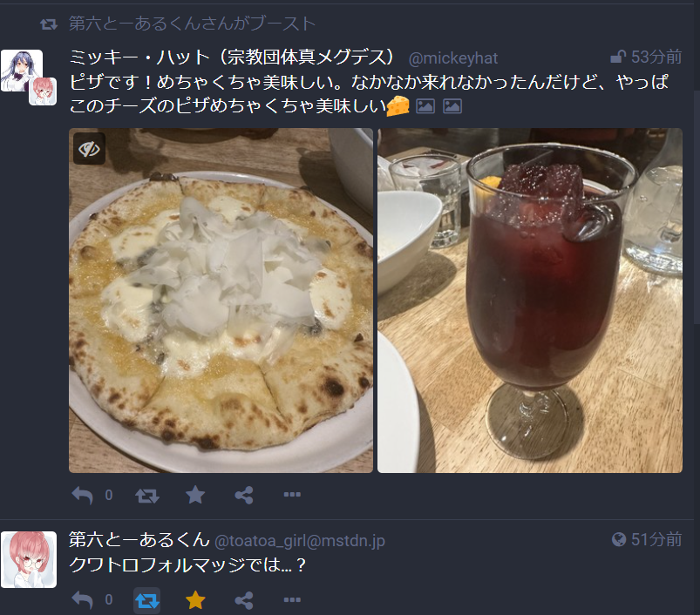
Task: Reply to the クワトロフォルマッジ post
Action: (x=83, y=600)
